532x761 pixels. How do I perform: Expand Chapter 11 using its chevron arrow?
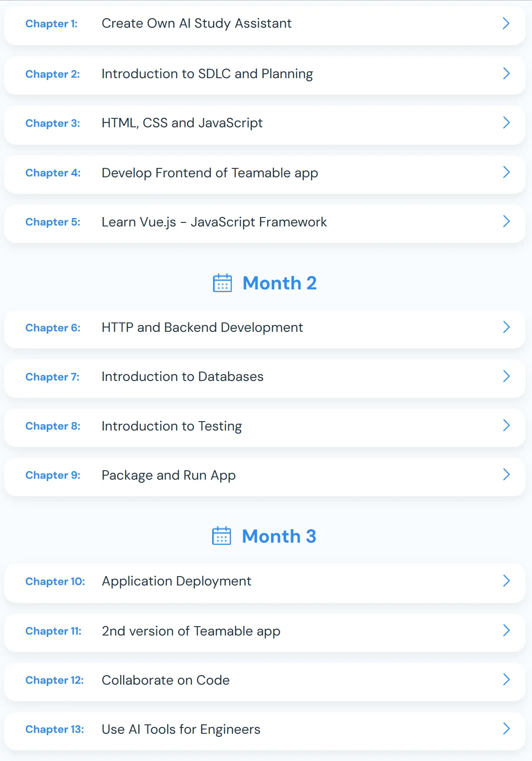click(506, 630)
